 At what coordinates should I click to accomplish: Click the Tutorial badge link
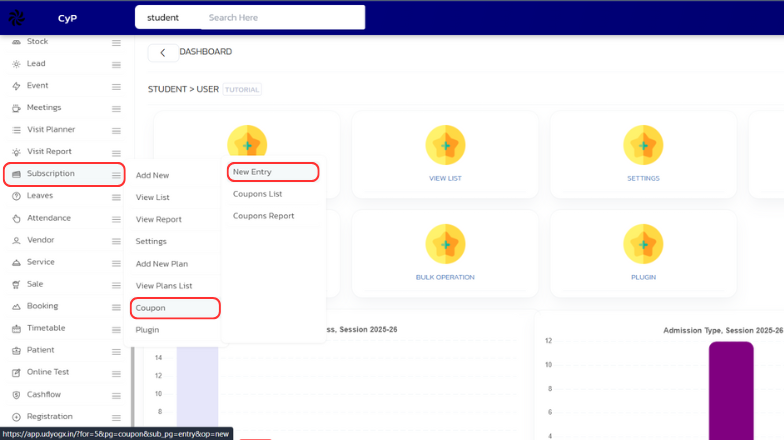(x=243, y=90)
